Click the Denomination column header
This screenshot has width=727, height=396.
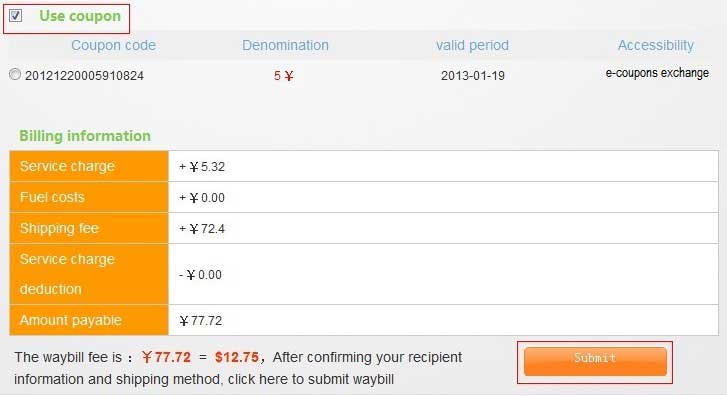285,45
